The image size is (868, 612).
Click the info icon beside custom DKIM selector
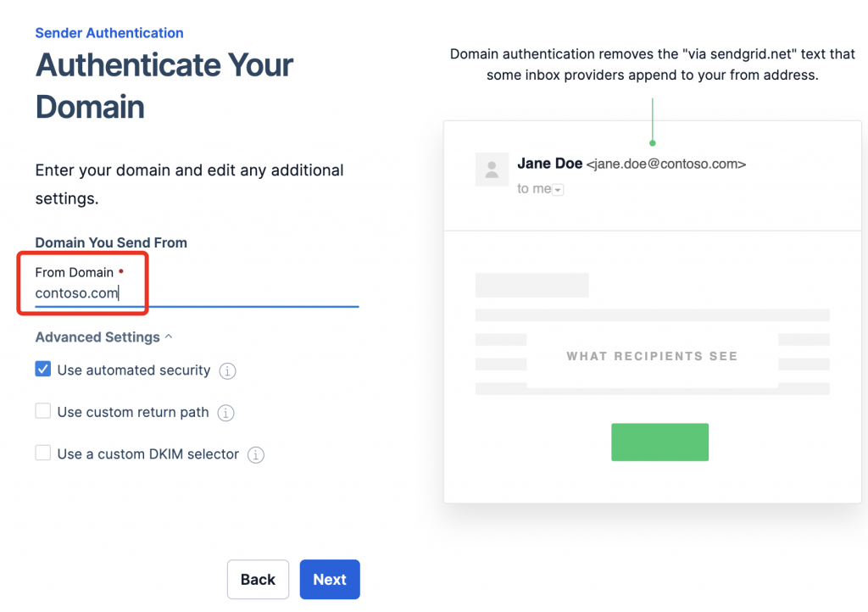coord(256,455)
